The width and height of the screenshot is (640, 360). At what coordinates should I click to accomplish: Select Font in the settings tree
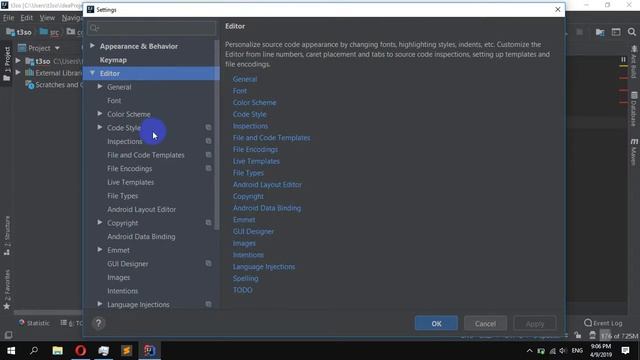[x=114, y=100]
